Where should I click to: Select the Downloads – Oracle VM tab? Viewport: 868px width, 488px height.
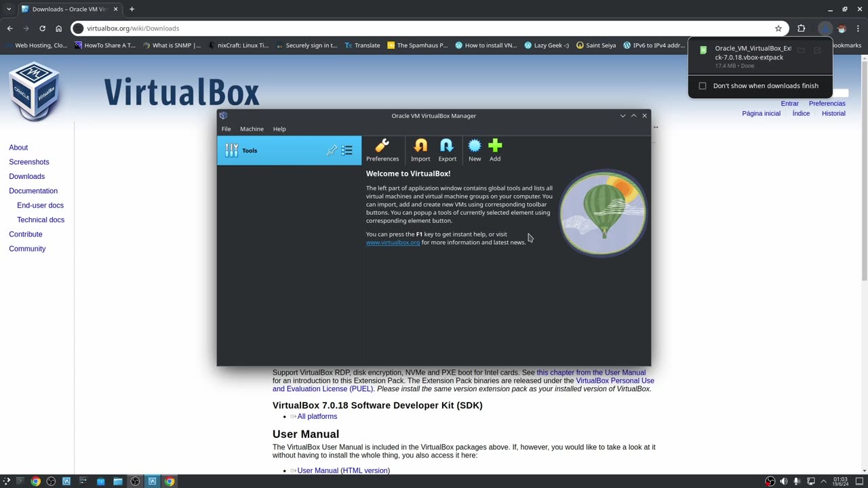[x=71, y=9]
